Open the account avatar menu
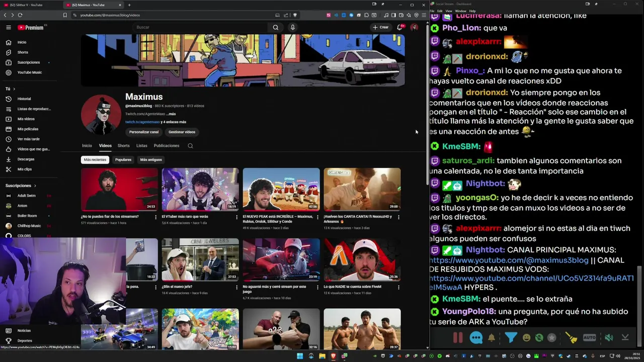 pyautogui.click(x=414, y=27)
